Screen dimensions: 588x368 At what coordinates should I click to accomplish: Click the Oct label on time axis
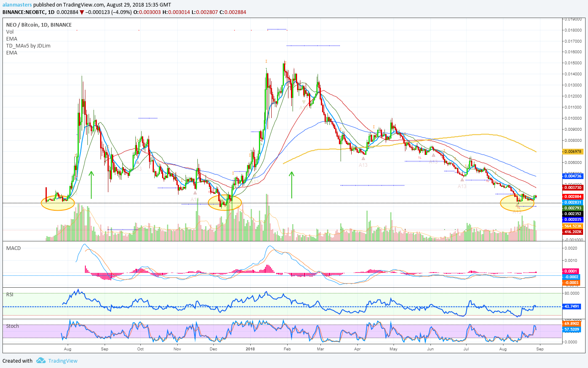tap(140, 349)
